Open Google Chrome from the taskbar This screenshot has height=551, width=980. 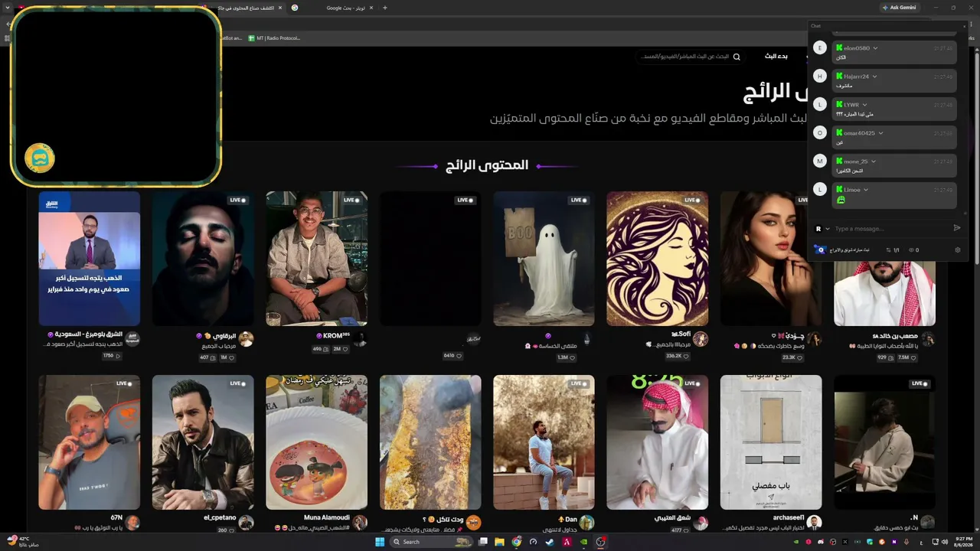click(x=516, y=542)
